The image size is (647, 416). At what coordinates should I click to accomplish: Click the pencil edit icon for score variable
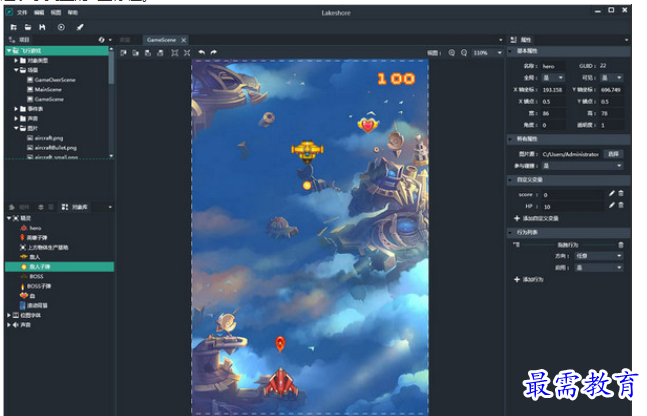612,193
